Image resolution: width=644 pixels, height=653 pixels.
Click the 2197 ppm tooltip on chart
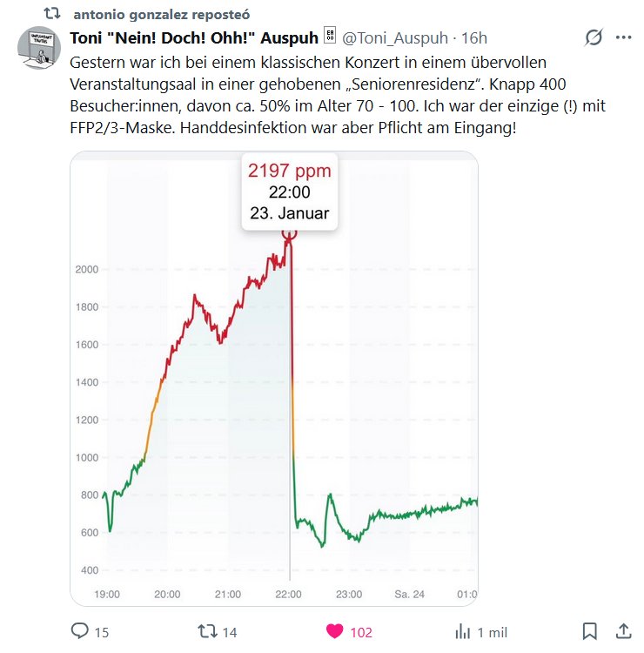(289, 192)
